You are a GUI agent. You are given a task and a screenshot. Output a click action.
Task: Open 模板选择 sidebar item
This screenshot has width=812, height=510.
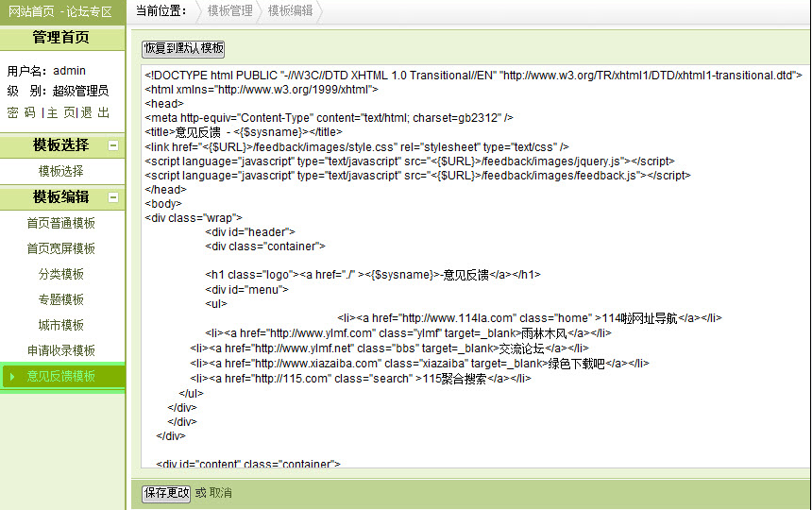click(61, 171)
